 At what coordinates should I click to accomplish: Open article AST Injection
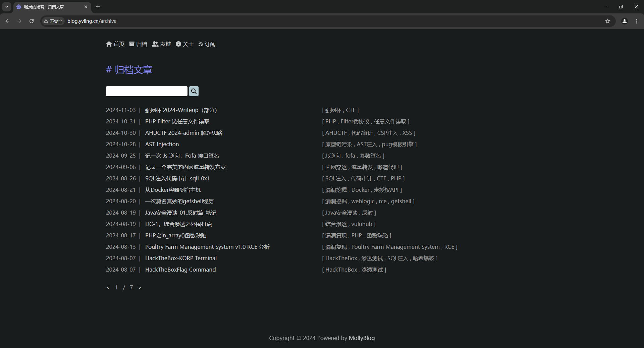162,144
